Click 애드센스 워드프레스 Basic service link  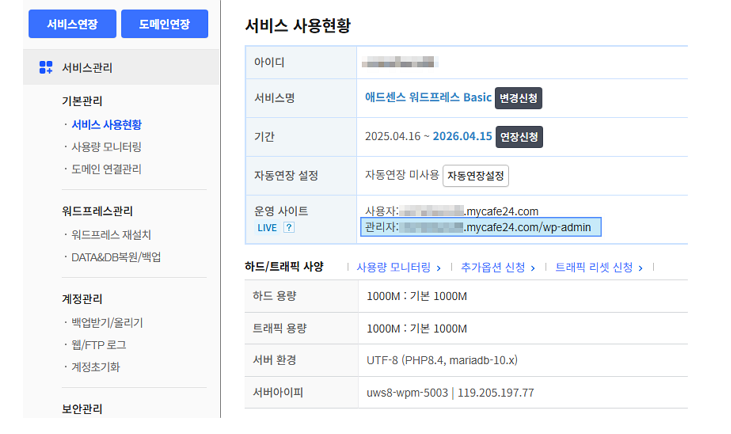click(428, 97)
